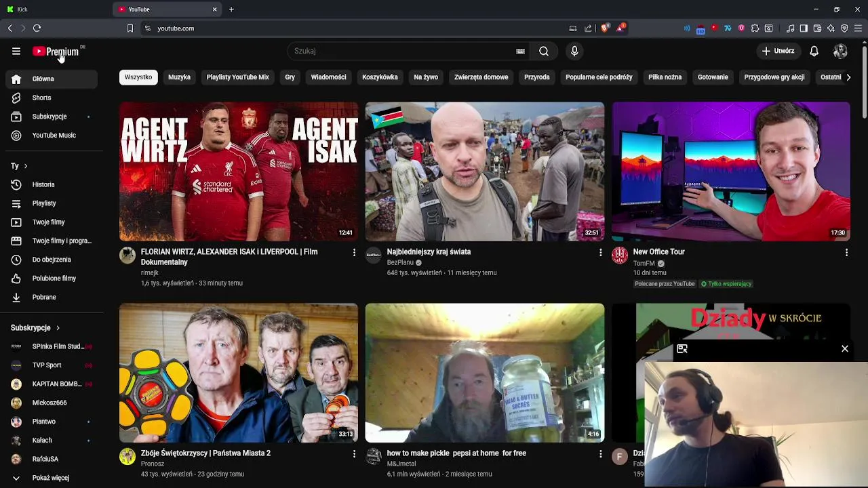Open Subskrypcje in the sidebar
868x488 pixels.
click(52, 117)
